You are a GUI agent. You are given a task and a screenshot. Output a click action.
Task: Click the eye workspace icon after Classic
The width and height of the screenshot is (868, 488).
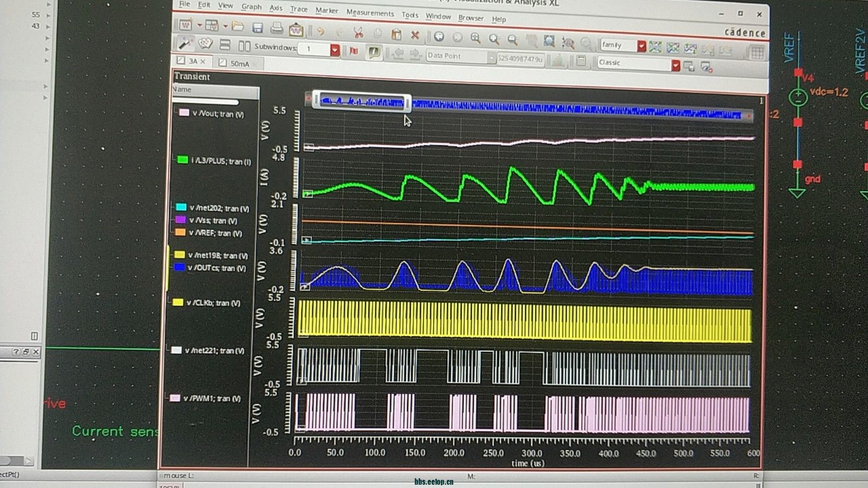pos(706,67)
